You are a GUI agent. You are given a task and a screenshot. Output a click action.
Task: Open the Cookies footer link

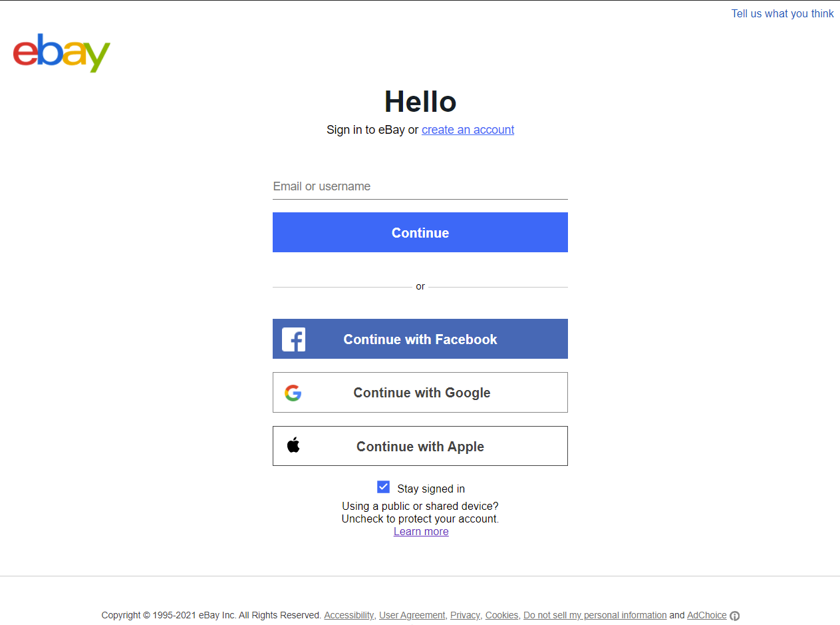click(501, 615)
